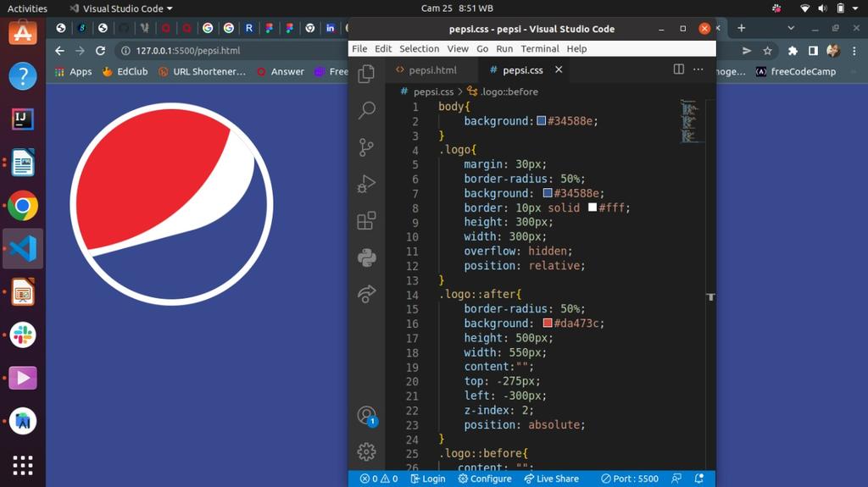This screenshot has width=868, height=487.
Task: Open .logo background #34588e swatch on line 7
Action: [548, 193]
